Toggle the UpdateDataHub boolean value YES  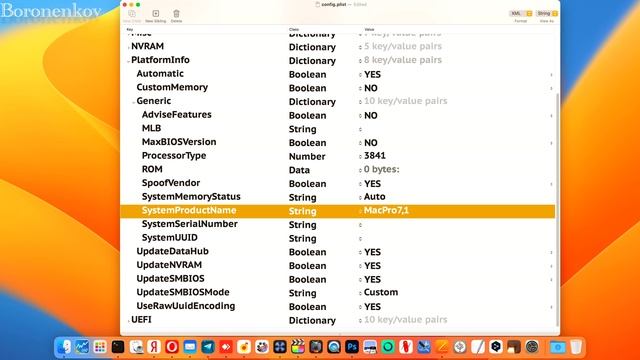tap(372, 252)
